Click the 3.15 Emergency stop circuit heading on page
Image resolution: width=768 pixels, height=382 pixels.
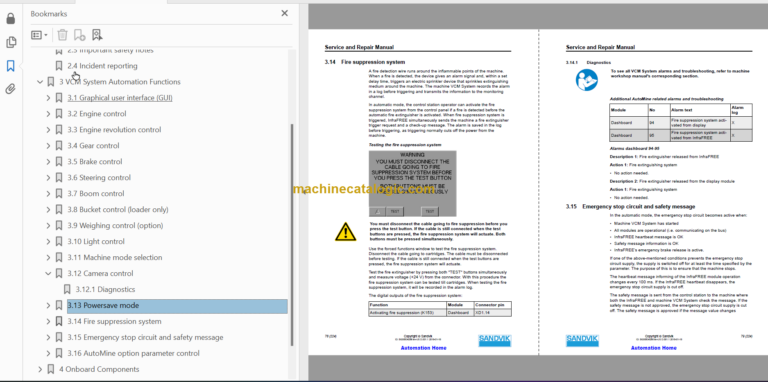(x=631, y=207)
